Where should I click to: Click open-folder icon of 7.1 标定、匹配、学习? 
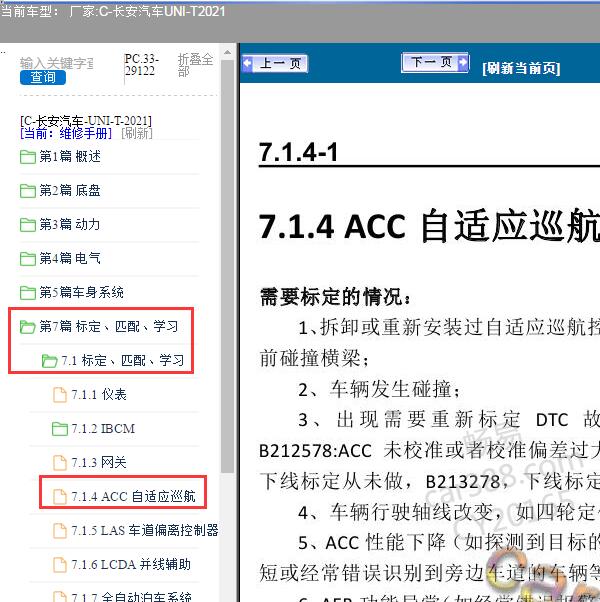50,361
